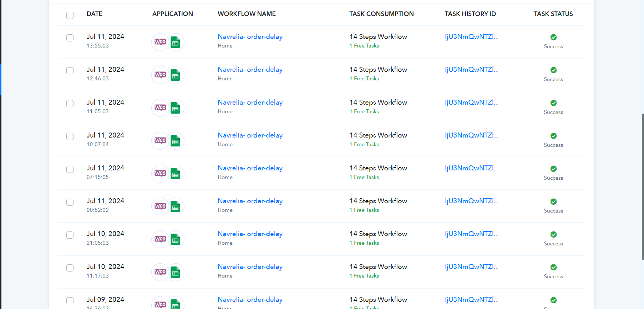
Task: Click the WooCommerce icon in the 07:15:05 row
Action: (160, 174)
